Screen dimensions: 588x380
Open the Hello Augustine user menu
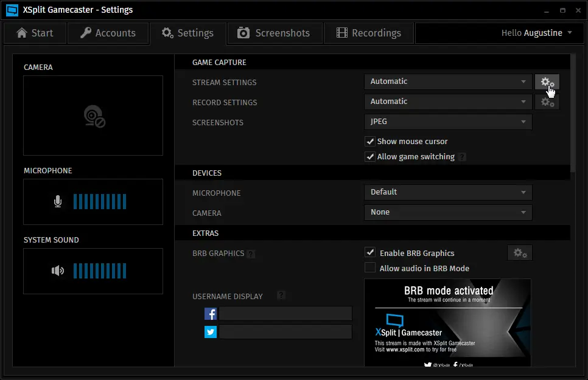536,33
